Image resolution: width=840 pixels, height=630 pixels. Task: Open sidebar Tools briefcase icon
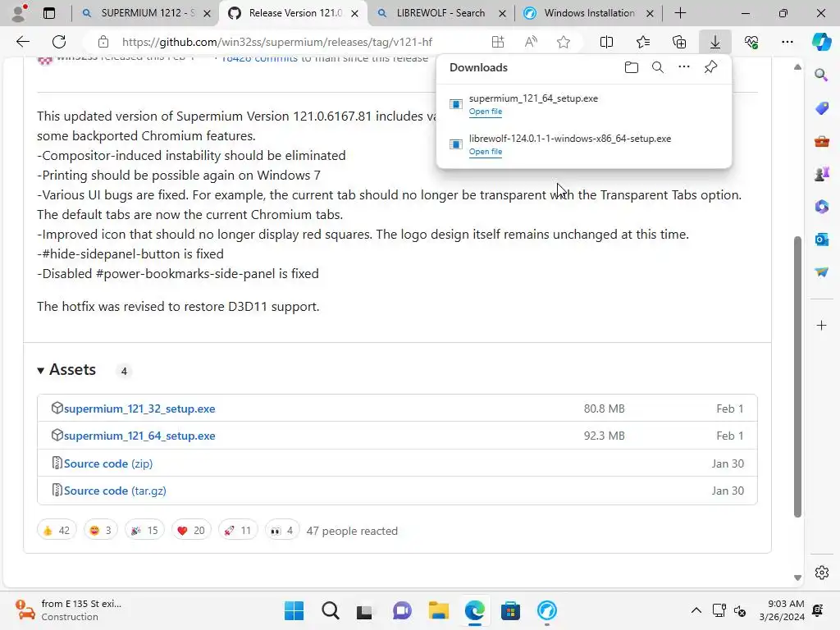tap(821, 141)
